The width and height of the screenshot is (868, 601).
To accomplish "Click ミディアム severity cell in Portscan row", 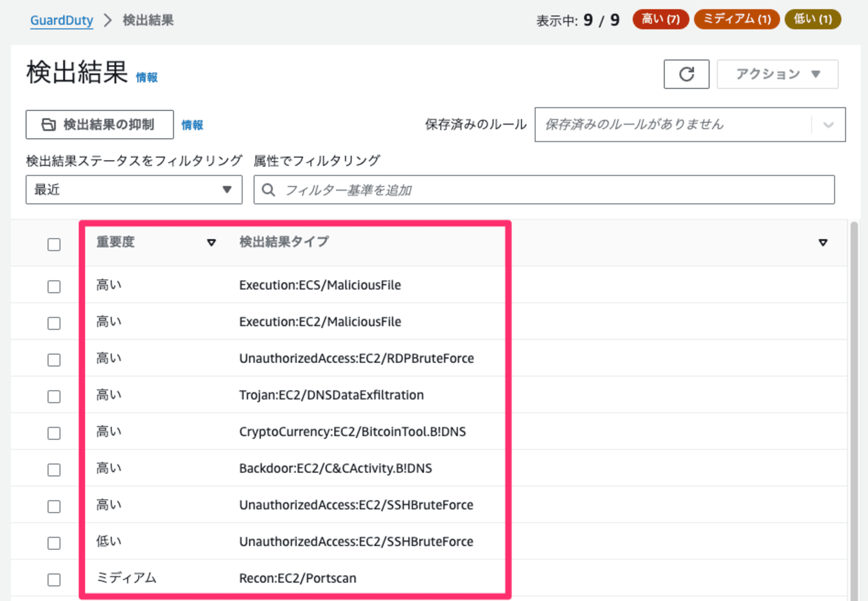I will tap(126, 578).
